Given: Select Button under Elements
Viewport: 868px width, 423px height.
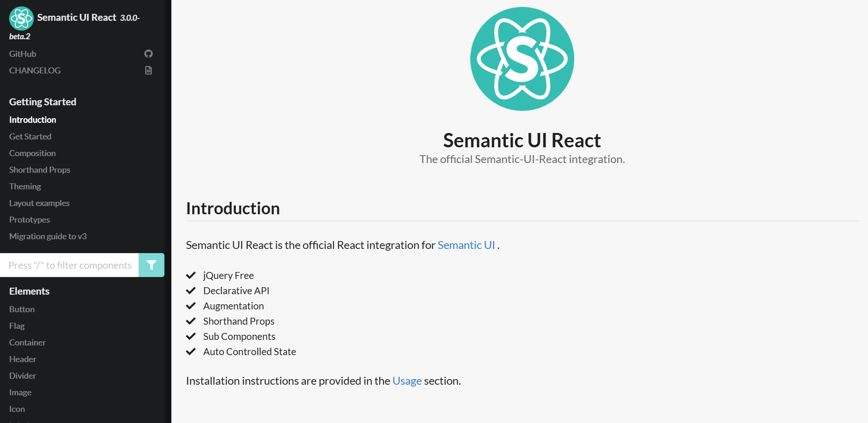Looking at the screenshot, I should click(x=22, y=309).
